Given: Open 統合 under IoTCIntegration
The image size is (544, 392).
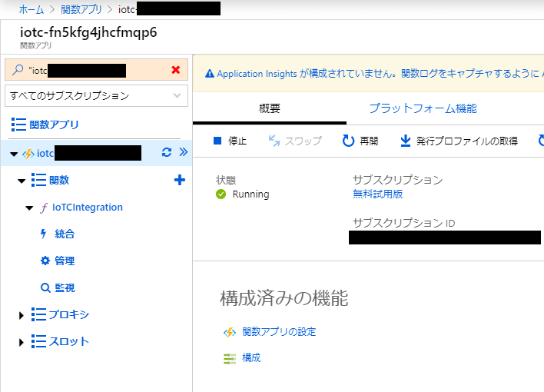Looking at the screenshot, I should coord(65,234).
